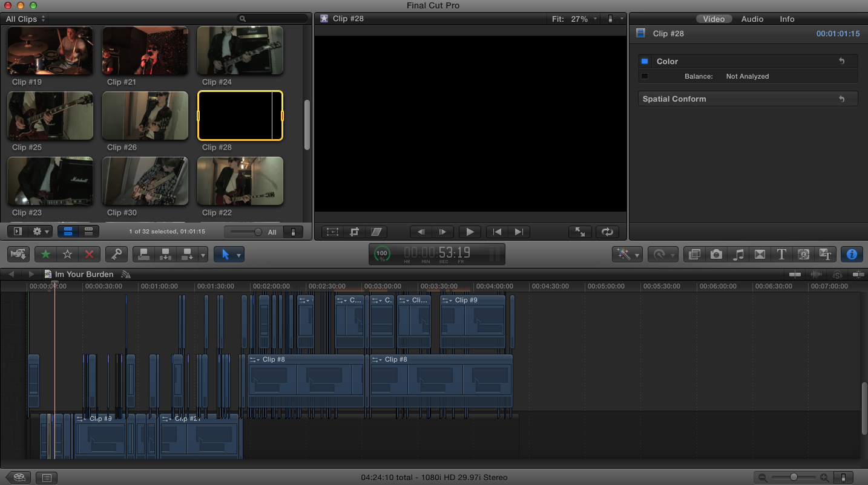Open the Keyword Editor key icon
Viewport: 868px width, 485px height.
click(x=116, y=255)
